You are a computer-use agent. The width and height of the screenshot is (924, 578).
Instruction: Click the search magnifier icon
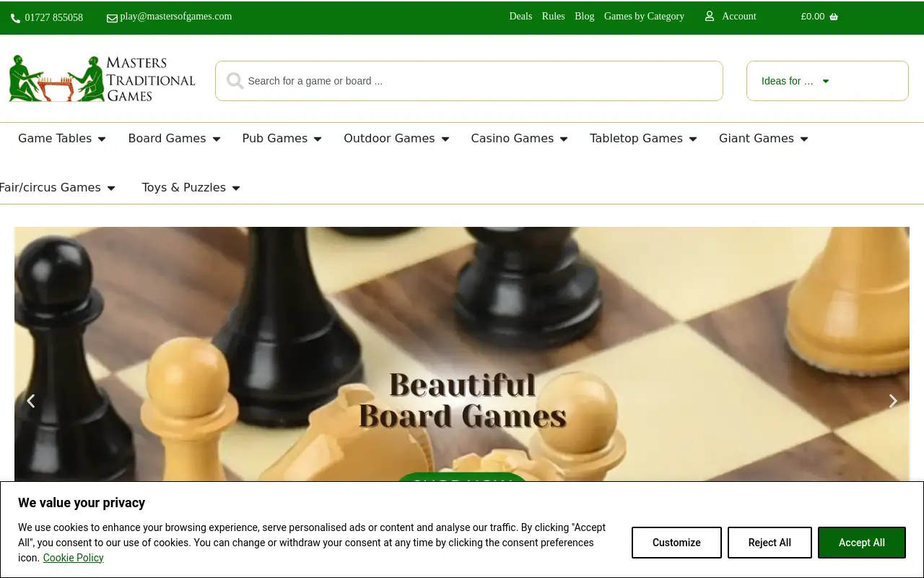point(235,81)
